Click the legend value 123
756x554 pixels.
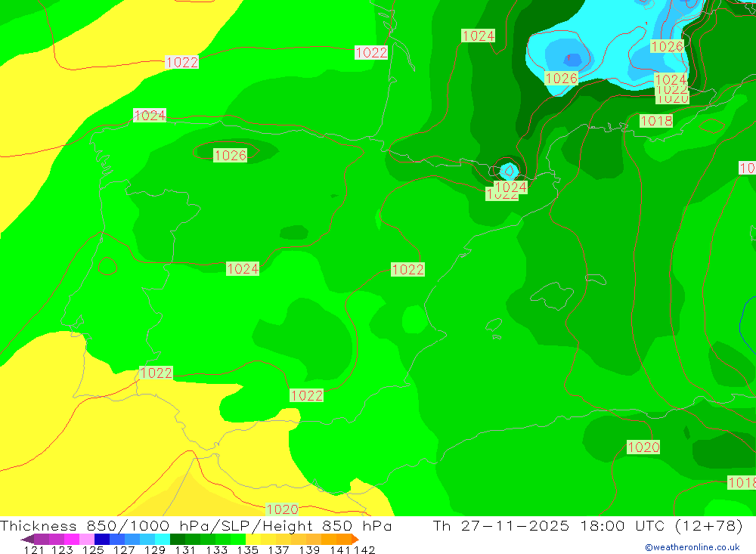coord(62,549)
